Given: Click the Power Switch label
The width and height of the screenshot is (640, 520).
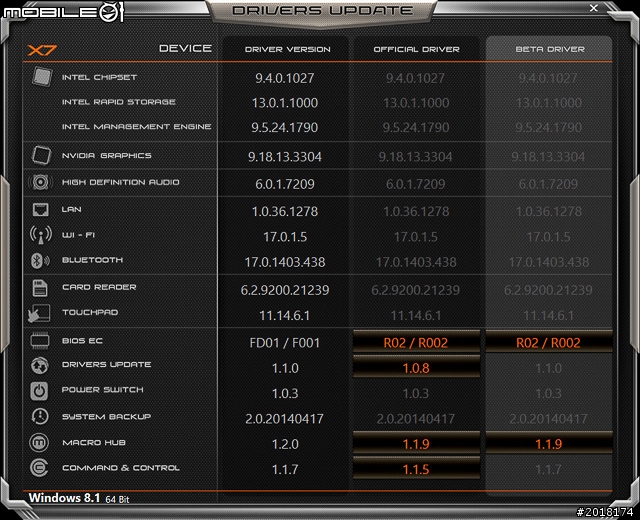Looking at the screenshot, I should tap(102, 390).
